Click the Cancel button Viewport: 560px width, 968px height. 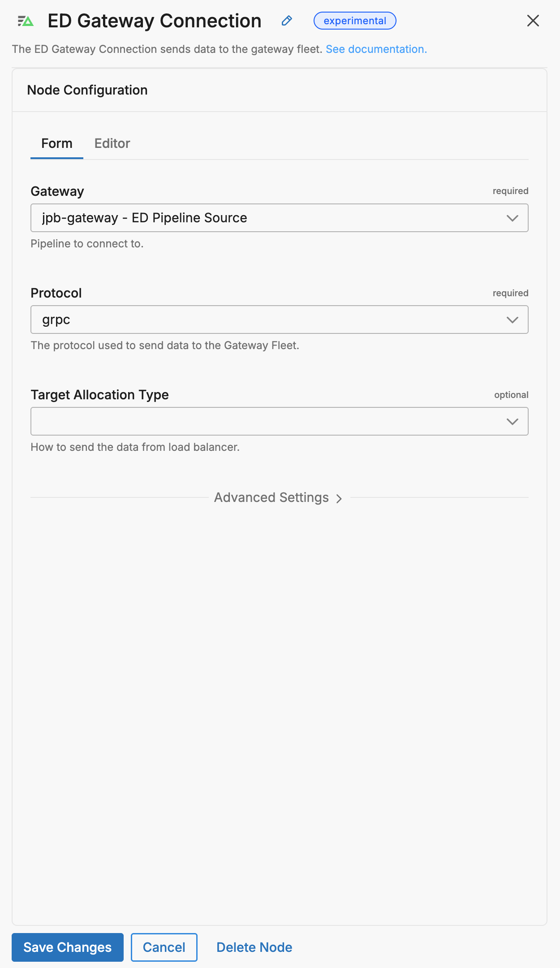pos(164,947)
